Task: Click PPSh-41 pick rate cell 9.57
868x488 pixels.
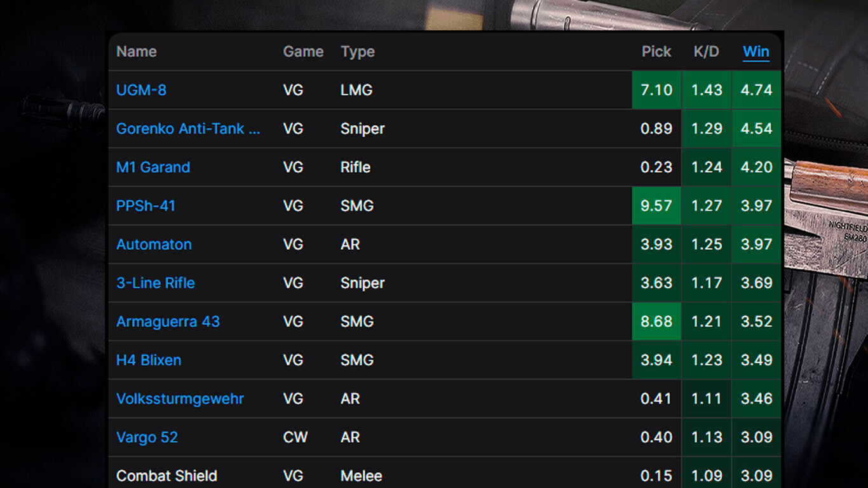Action: 656,206
